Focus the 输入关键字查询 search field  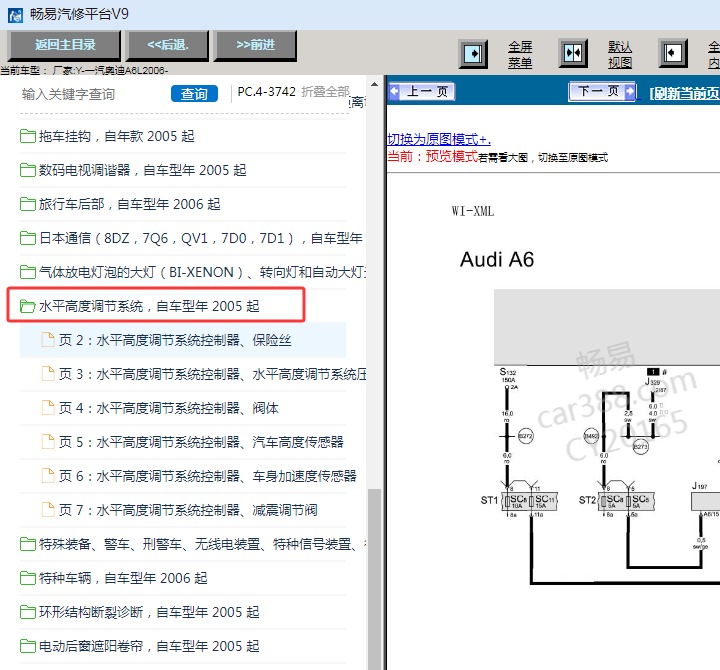click(92, 94)
